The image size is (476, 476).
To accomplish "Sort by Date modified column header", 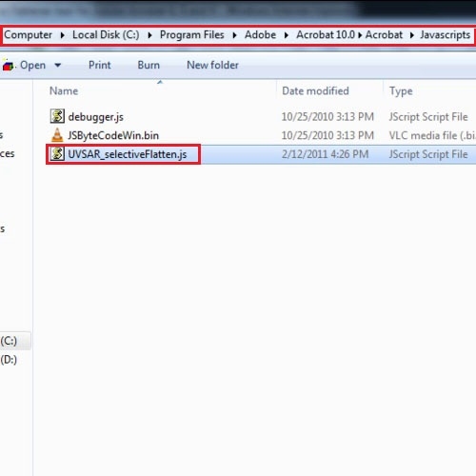I will coord(315,91).
